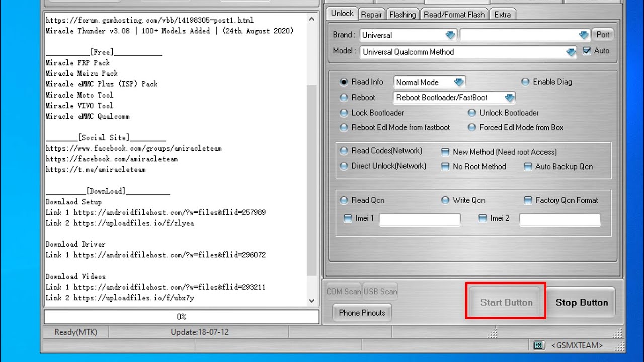Enable the Auto Backup Qcn checkbox

(x=528, y=166)
